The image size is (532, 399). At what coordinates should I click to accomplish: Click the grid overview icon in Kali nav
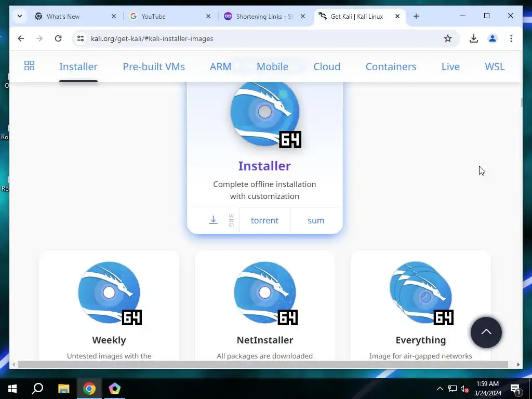tap(29, 65)
